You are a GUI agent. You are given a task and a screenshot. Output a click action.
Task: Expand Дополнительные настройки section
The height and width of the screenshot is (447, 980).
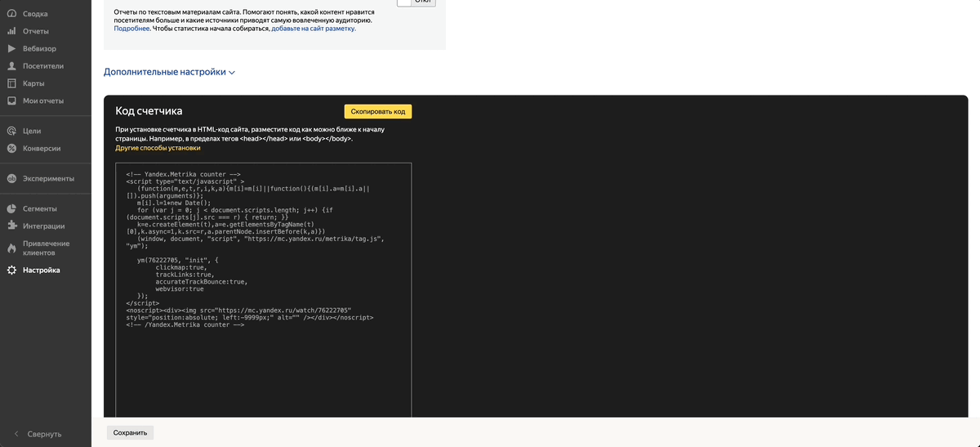pos(169,72)
